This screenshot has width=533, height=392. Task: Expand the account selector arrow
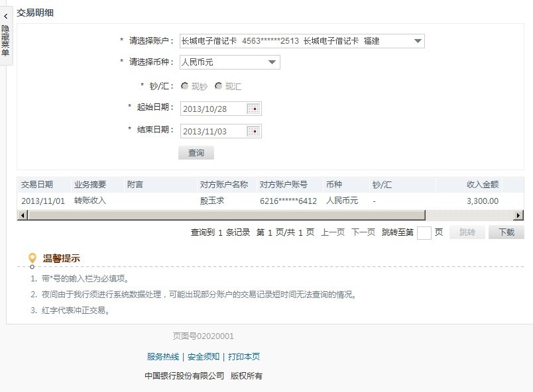(418, 40)
